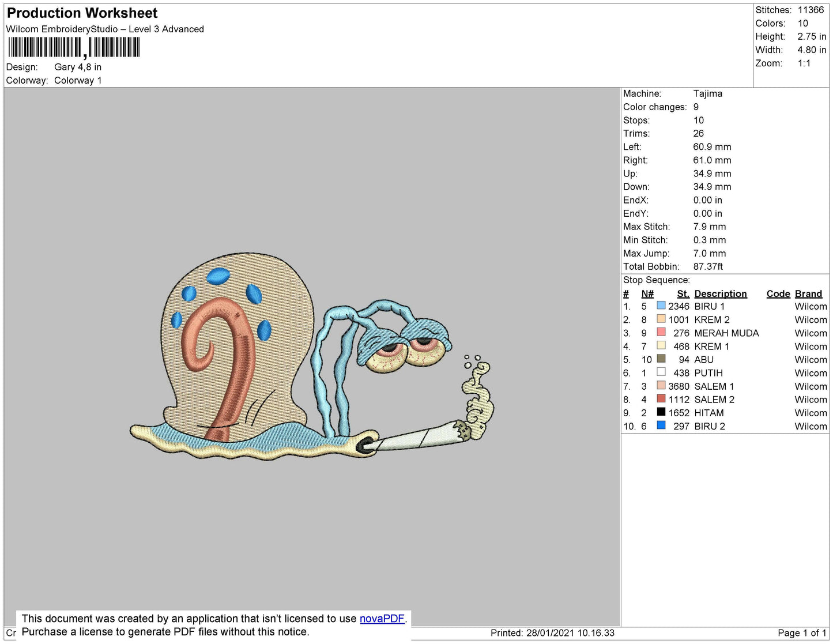Click the Zoom value '1:1'
833x644 pixels.
click(x=804, y=63)
